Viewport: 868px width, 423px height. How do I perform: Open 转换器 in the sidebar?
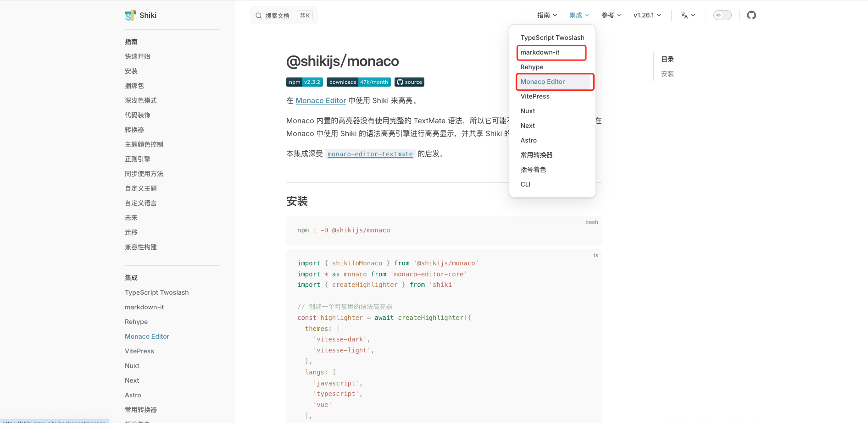134,130
